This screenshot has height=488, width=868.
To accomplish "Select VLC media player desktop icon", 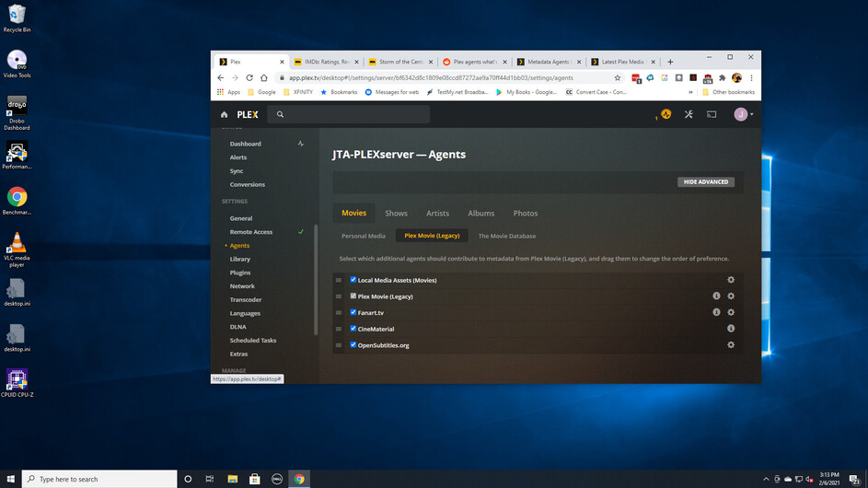I will (x=17, y=250).
